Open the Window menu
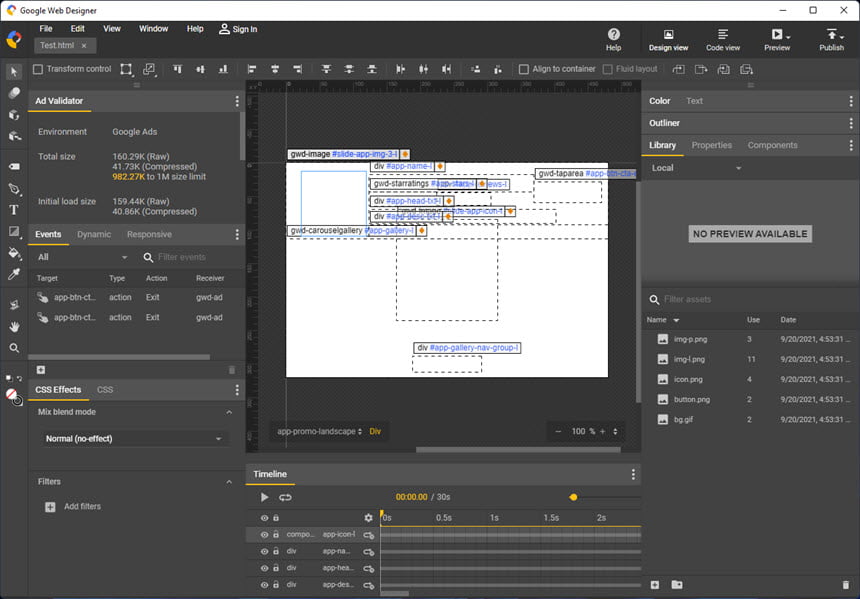Image resolution: width=860 pixels, height=599 pixels. [154, 29]
